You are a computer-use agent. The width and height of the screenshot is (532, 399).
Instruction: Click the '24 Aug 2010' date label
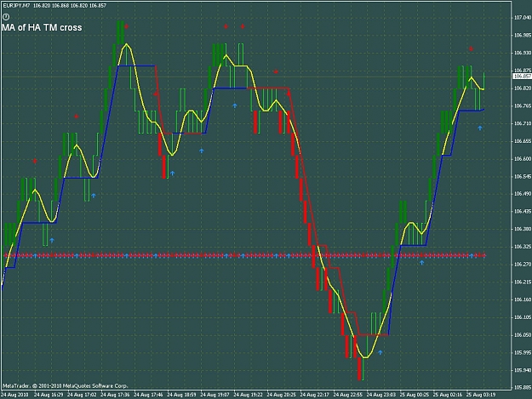click(14, 395)
